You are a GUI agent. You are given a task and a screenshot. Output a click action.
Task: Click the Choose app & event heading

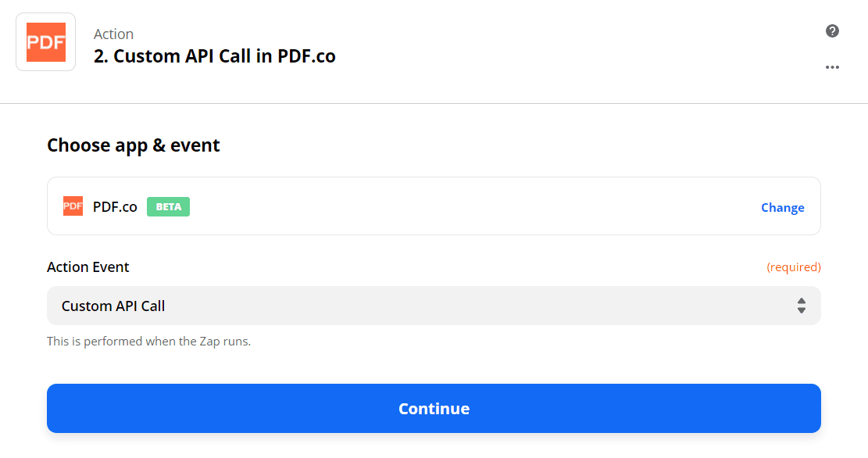click(x=133, y=145)
